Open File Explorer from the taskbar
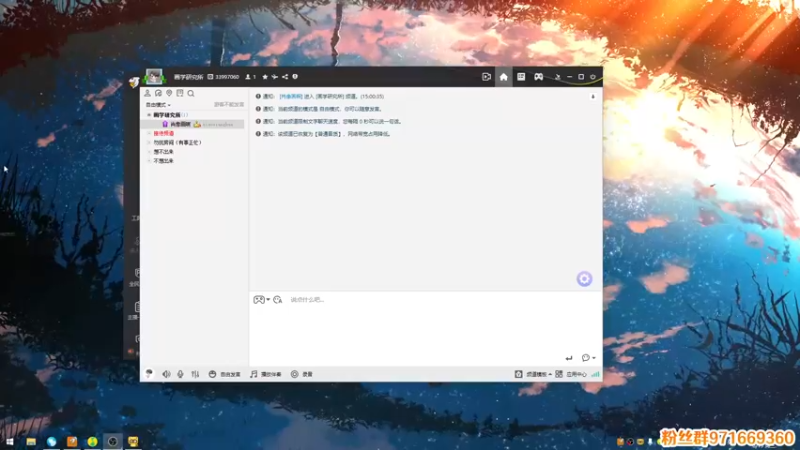Screen dimensions: 800x450 coord(31,442)
